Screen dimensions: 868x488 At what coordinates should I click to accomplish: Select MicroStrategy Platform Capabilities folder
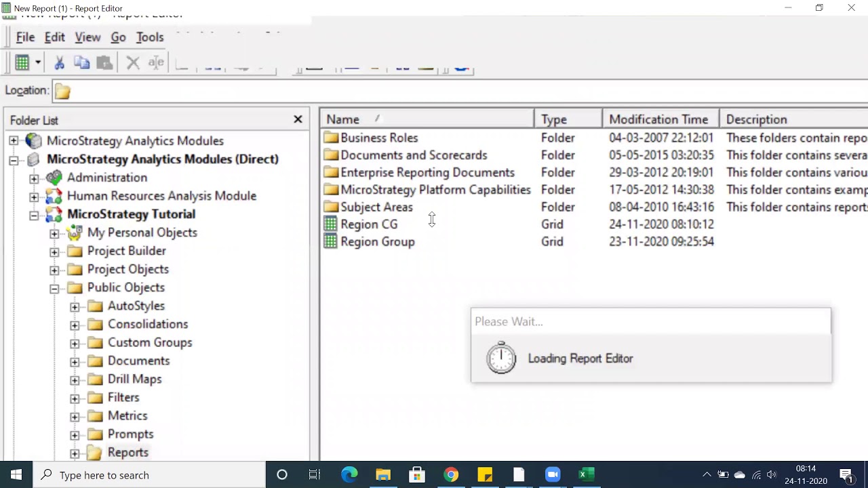tap(435, 190)
